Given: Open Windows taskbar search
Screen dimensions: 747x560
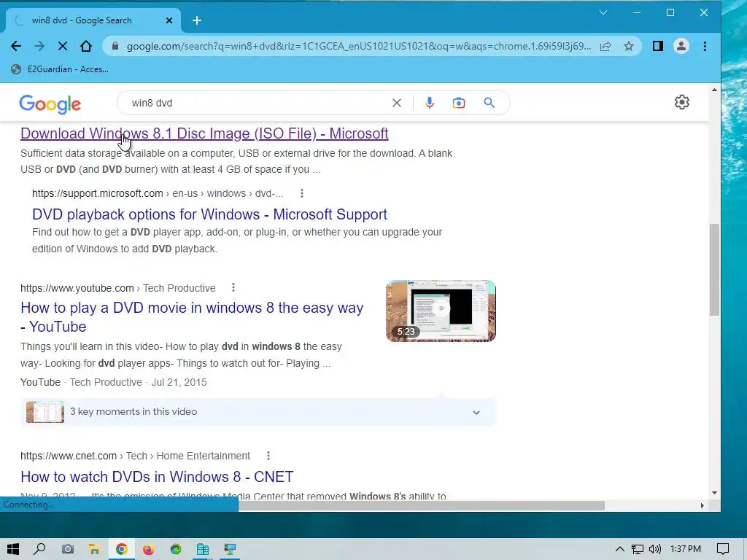Looking at the screenshot, I should pyautogui.click(x=40, y=549).
